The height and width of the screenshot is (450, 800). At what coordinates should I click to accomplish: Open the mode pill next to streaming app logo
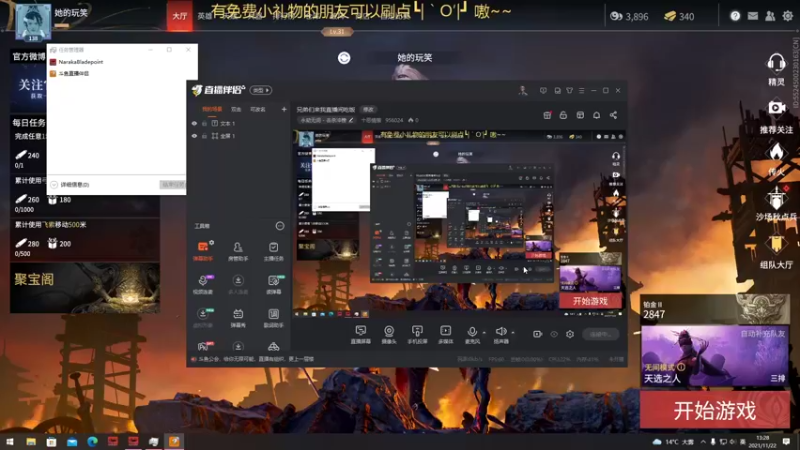261,90
